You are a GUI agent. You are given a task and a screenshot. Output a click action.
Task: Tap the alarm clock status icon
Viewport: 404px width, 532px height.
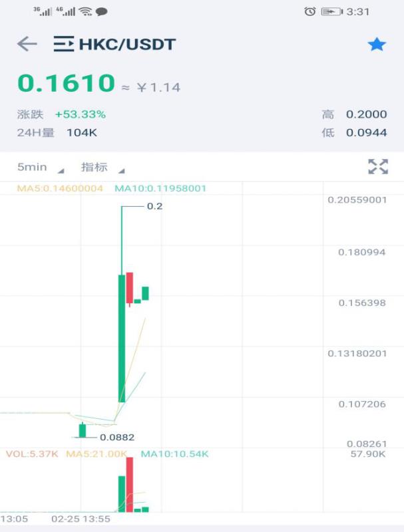coord(309,11)
